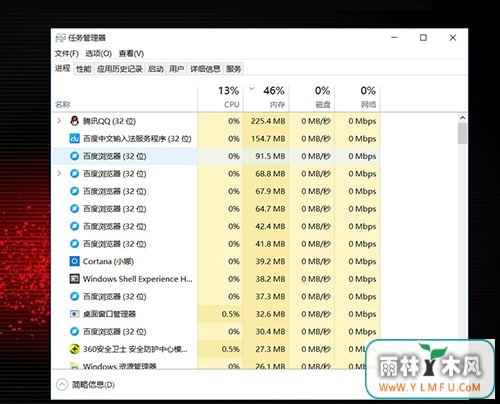Click the Baidu browser icon in the 67.9 MB row
Image resolution: width=500 pixels, height=404 pixels.
click(74, 191)
